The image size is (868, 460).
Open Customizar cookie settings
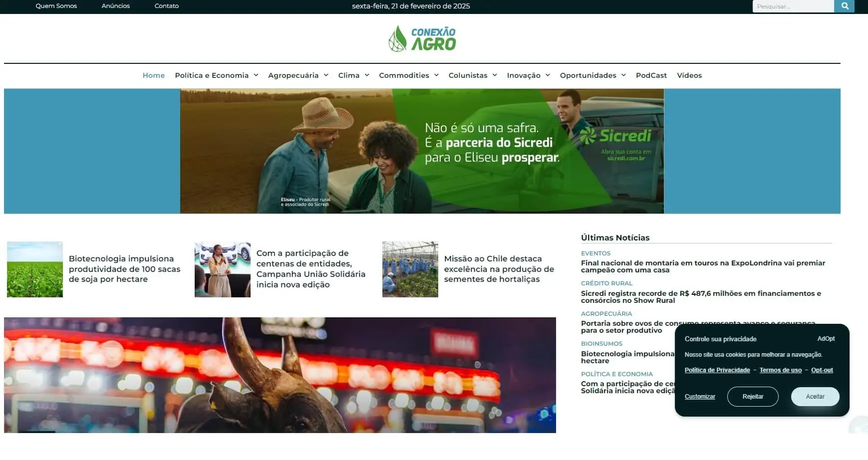[700, 397]
